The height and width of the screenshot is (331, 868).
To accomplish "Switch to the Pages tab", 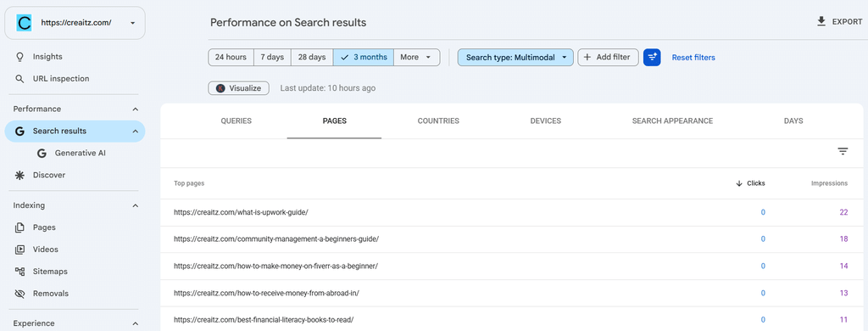I will (334, 121).
